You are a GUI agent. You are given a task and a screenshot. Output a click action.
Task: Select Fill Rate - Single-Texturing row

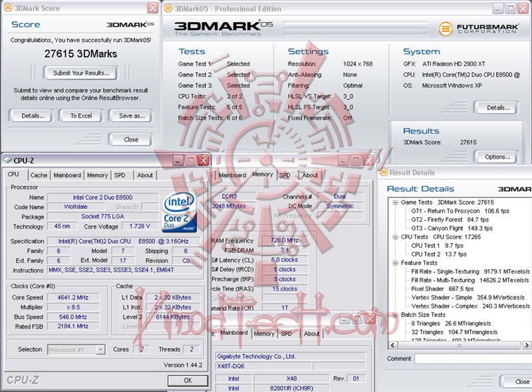(470, 272)
